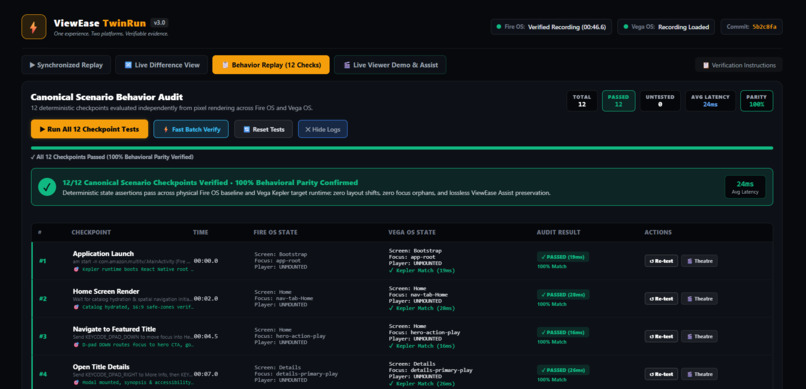Open Theatre for Open Title Details
Viewport: 806px width, 389px height.
pyautogui.click(x=700, y=374)
